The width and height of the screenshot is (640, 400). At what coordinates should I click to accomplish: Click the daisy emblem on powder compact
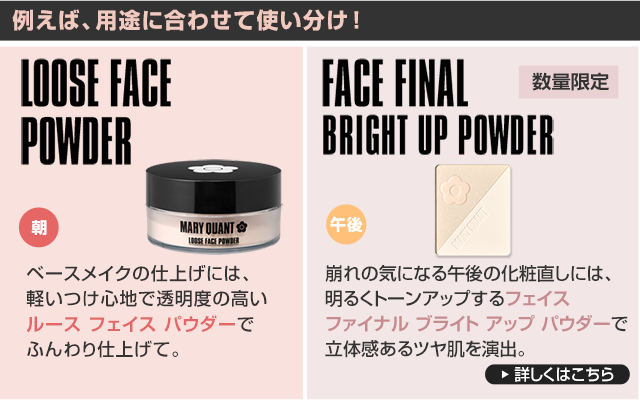click(x=455, y=191)
